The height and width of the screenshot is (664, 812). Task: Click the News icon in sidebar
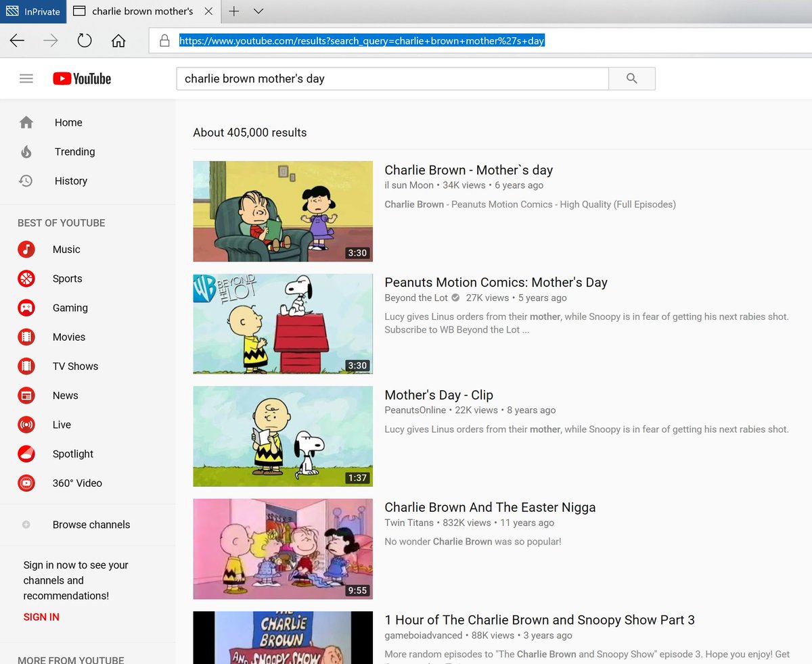click(26, 396)
